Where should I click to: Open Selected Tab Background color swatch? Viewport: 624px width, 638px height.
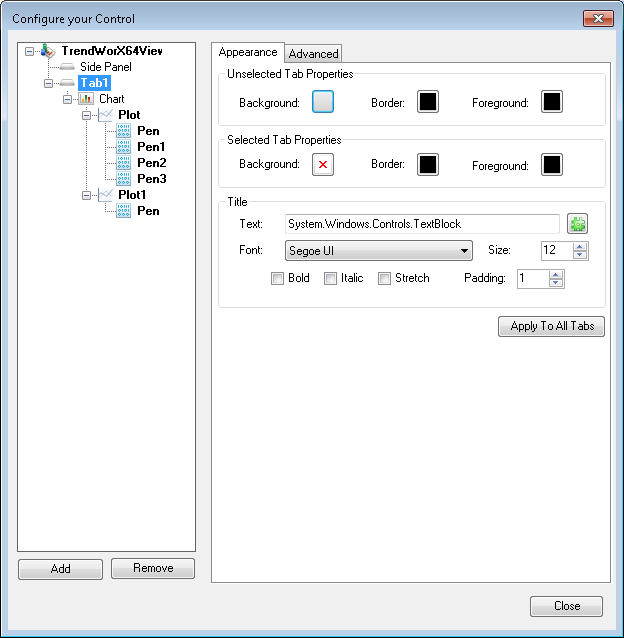[322, 164]
